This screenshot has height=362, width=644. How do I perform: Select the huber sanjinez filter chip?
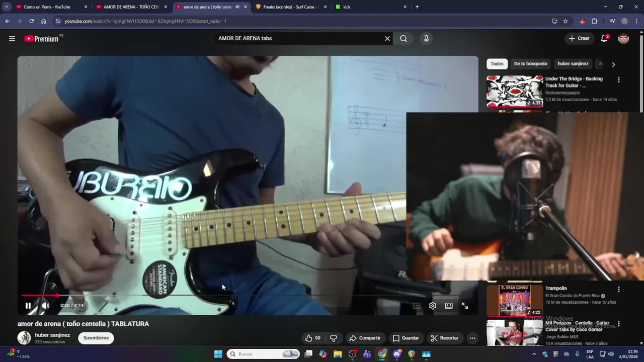tap(573, 64)
